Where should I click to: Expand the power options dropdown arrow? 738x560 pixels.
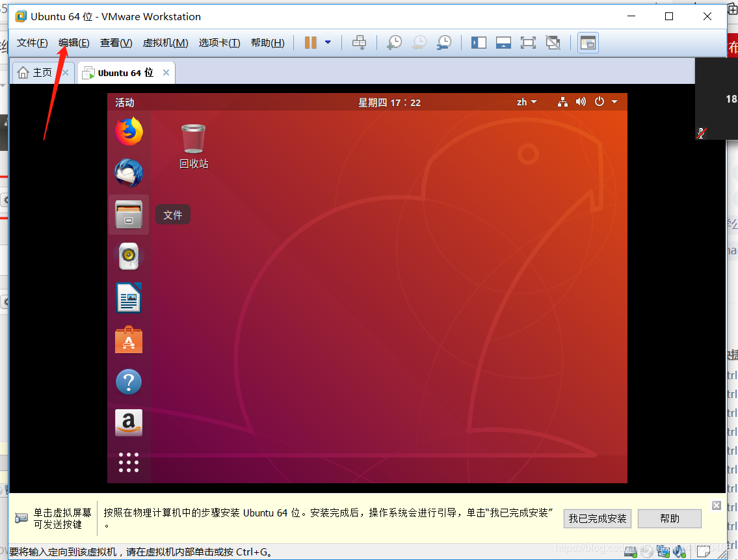(x=328, y=42)
